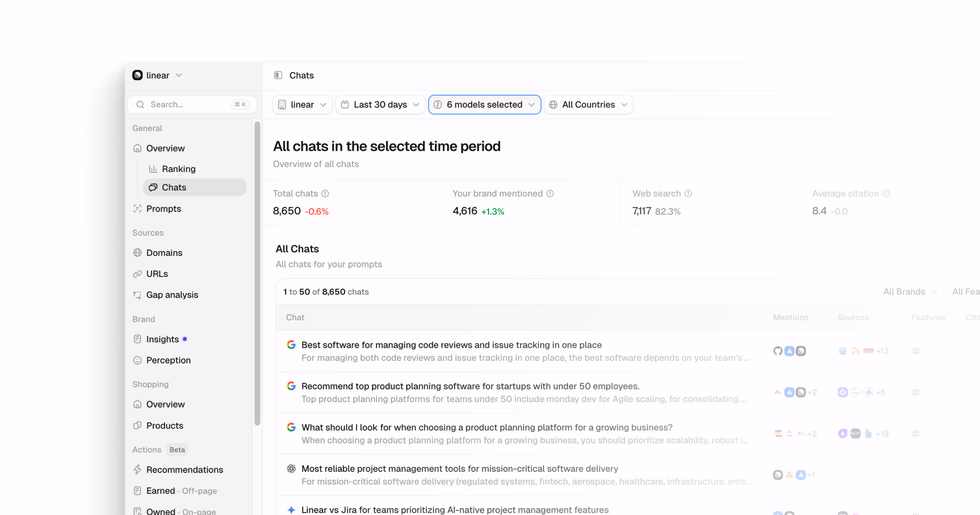
Task: Click info icon beside Your brand mentioned
Action: 550,194
